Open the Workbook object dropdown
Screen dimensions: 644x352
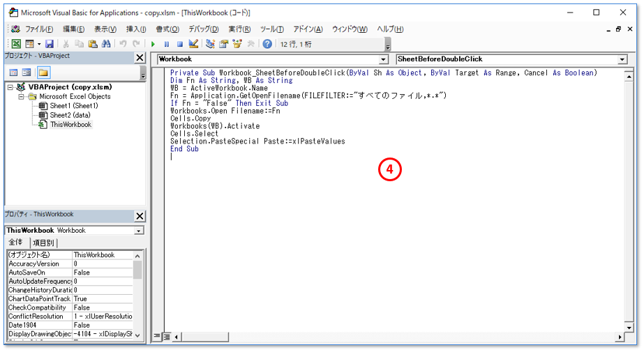pyautogui.click(x=383, y=59)
